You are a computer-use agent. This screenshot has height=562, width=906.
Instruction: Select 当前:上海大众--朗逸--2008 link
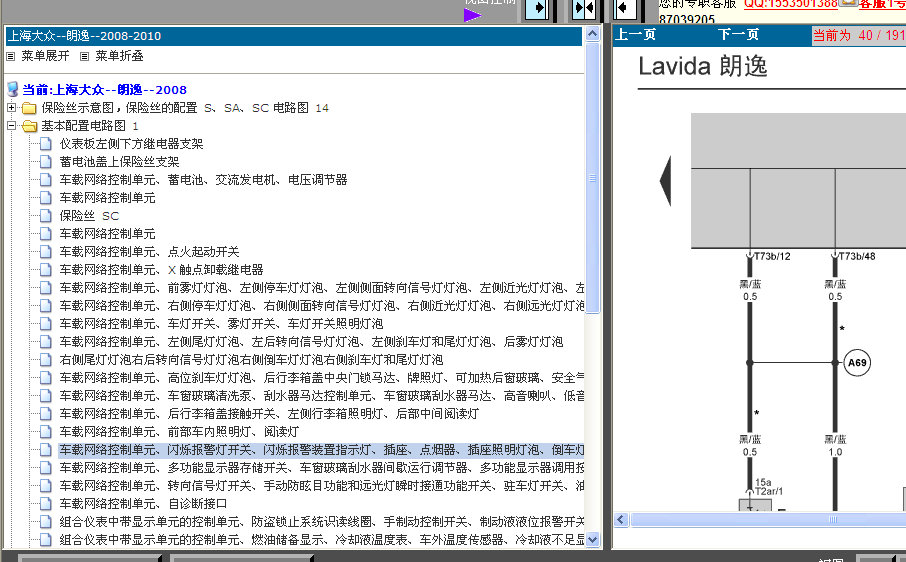105,90
